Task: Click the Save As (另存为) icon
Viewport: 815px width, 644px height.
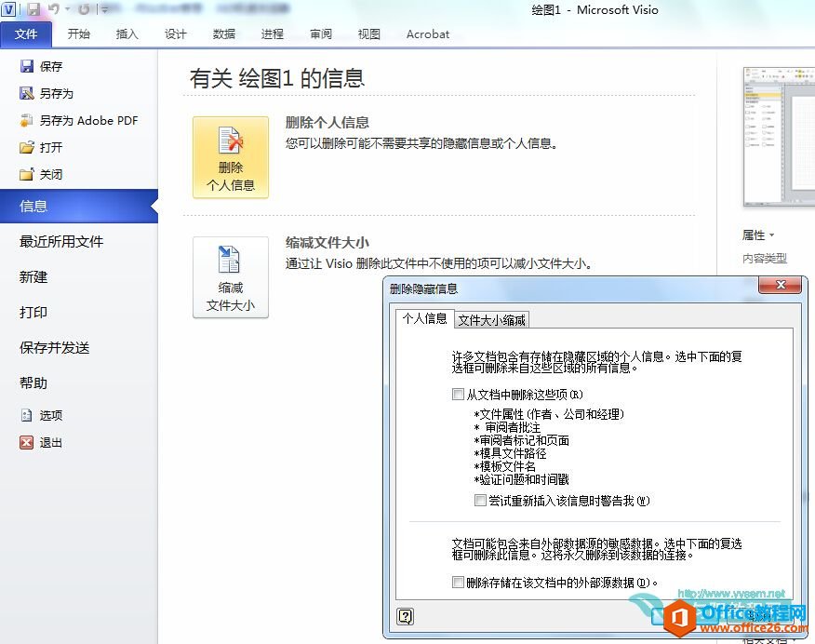Action: pyautogui.click(x=26, y=93)
